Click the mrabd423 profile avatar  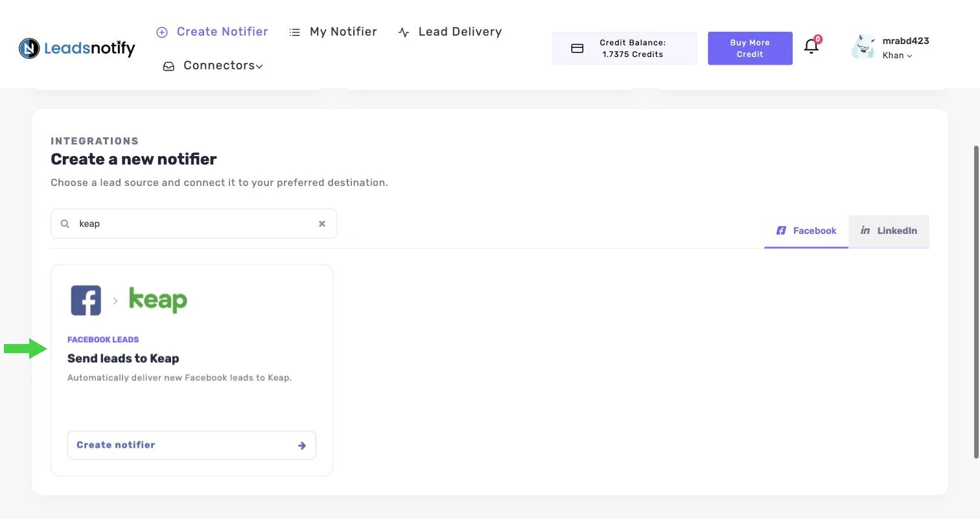863,47
